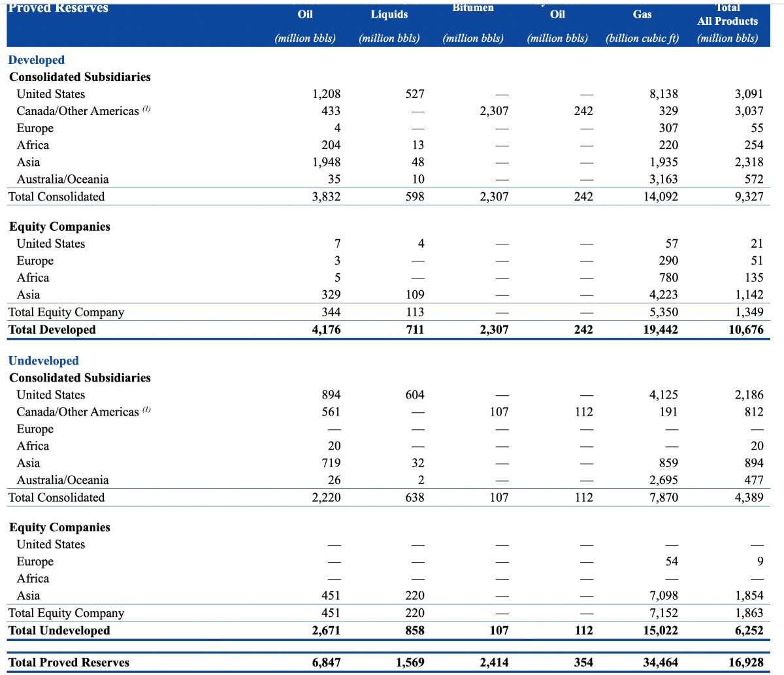
Task: Click the Total Equity Company value 1,349
Action: tap(749, 312)
